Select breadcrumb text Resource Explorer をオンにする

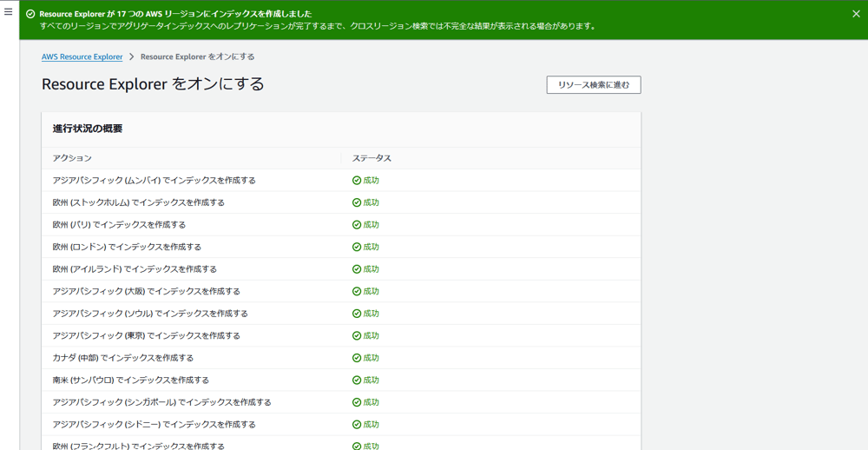tap(198, 56)
